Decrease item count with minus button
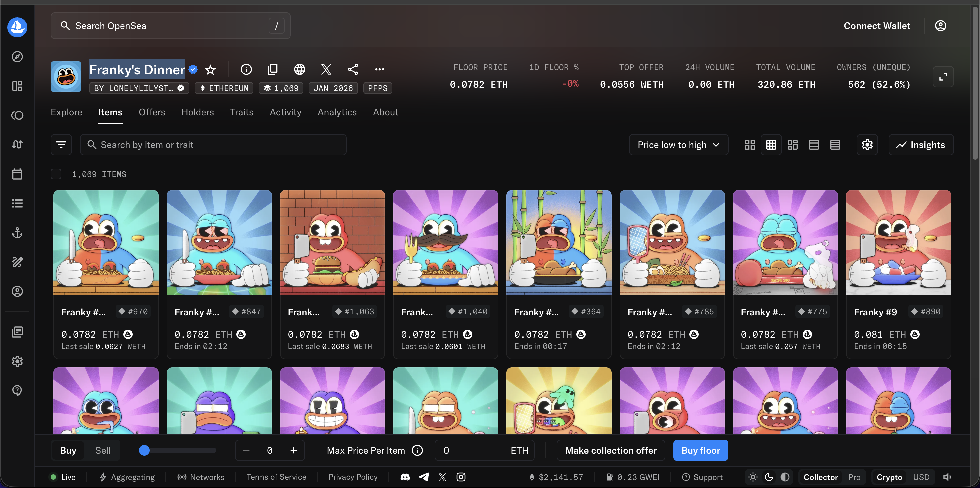The width and height of the screenshot is (980, 488). (246, 450)
